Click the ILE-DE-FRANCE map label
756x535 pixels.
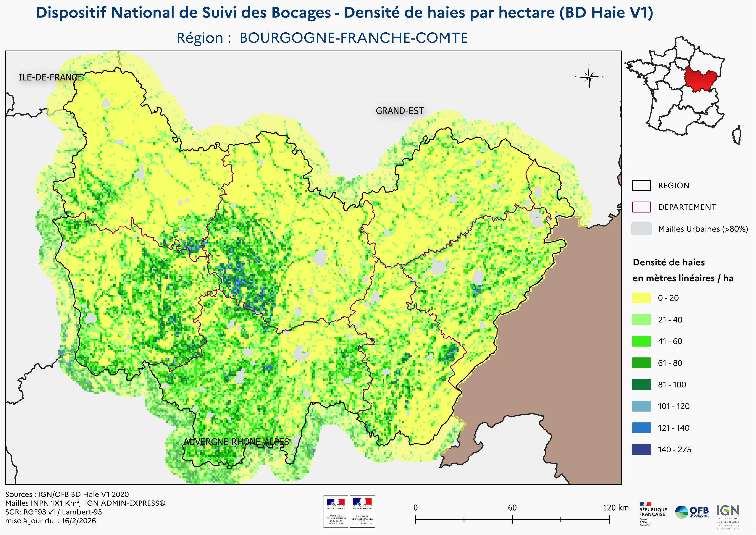click(x=50, y=77)
